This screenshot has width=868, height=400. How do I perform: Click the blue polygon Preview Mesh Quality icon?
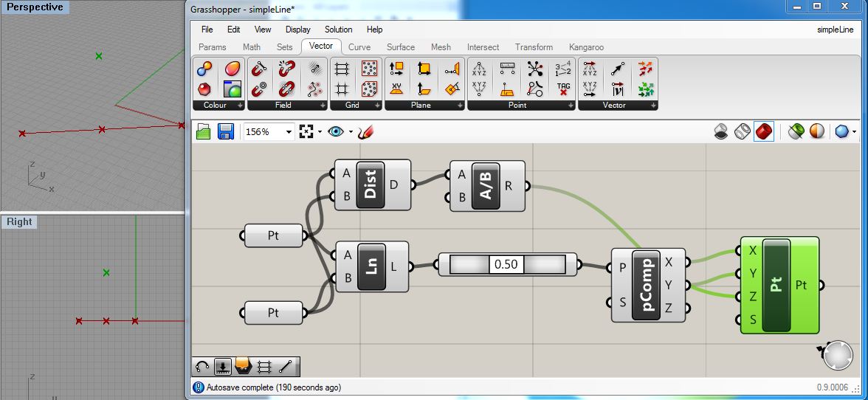(841, 131)
